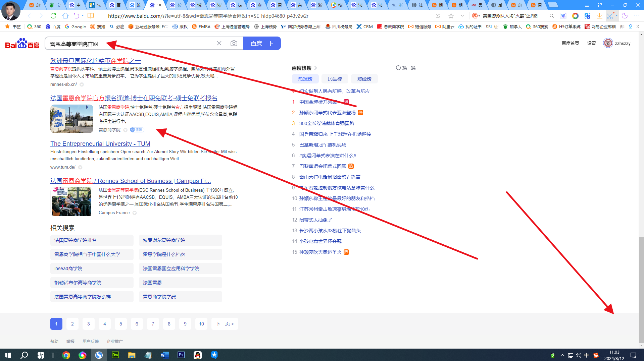Open the browser home page icon

coord(66,16)
